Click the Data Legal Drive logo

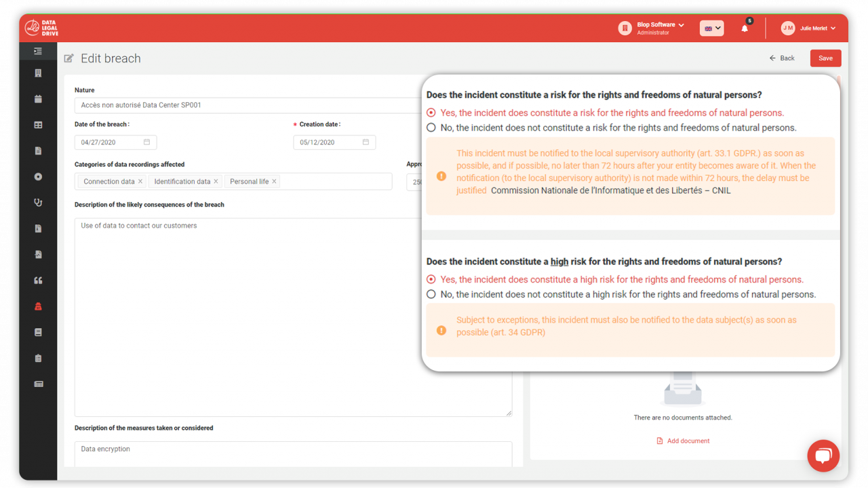point(41,28)
